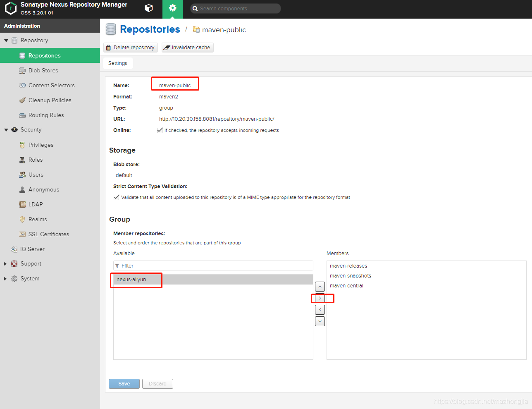Open the Realms page
The width and height of the screenshot is (532, 409).
(x=50, y=219)
